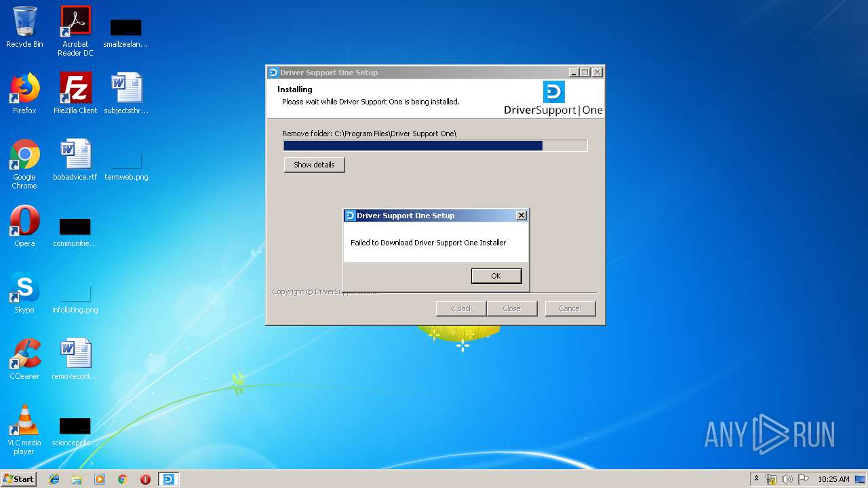Select bobadvice.rtf document icon
The height and width of the screenshot is (488, 868).
(75, 161)
